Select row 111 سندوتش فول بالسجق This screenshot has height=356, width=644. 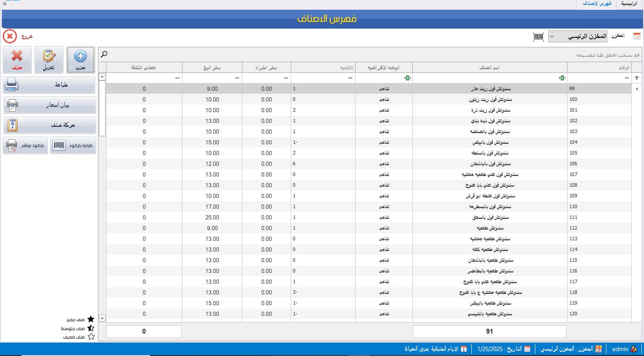(369, 218)
